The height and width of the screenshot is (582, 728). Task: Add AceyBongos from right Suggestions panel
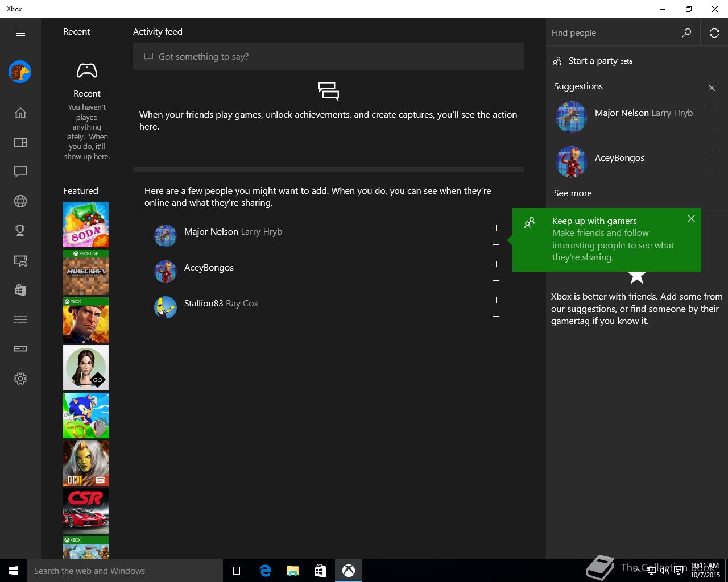click(x=712, y=152)
